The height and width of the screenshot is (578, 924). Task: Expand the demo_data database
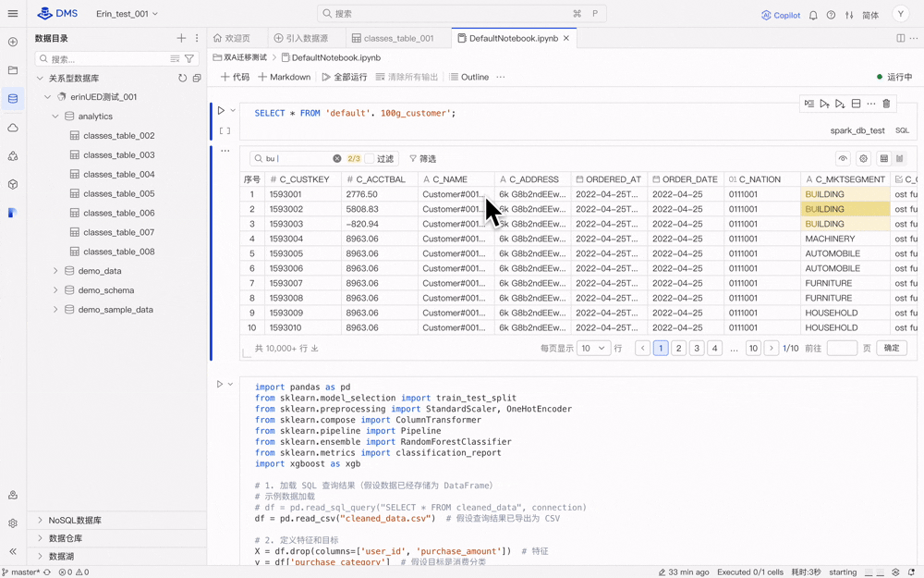[x=55, y=271]
